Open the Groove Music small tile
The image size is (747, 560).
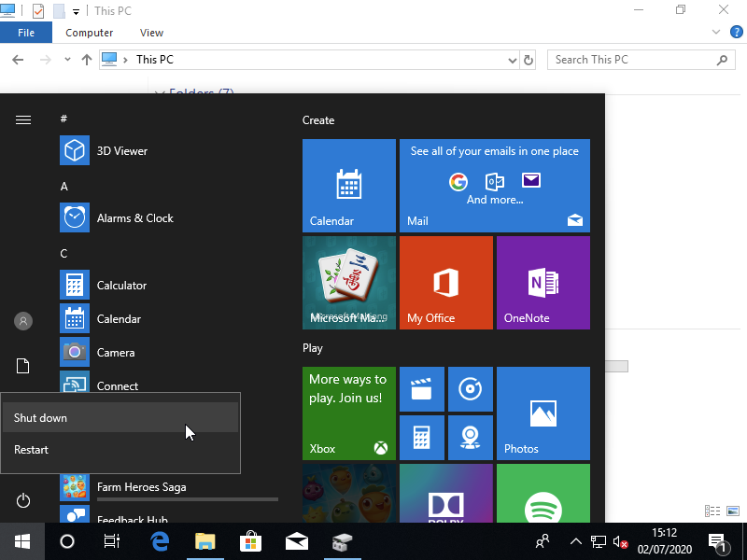pyautogui.click(x=471, y=389)
